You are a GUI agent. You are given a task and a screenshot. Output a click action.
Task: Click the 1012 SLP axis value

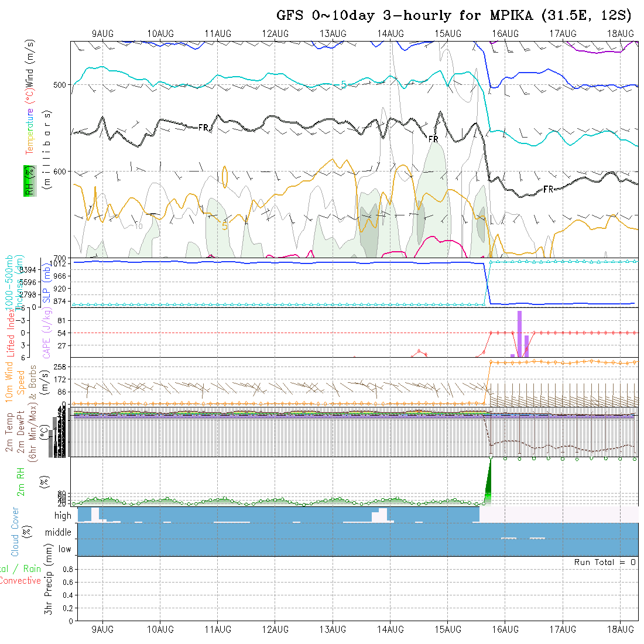(58, 263)
